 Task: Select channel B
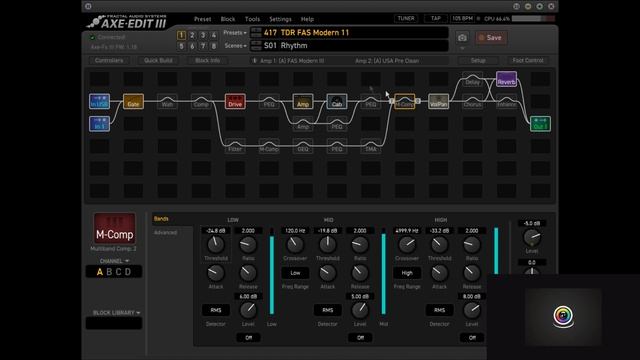(x=109, y=272)
